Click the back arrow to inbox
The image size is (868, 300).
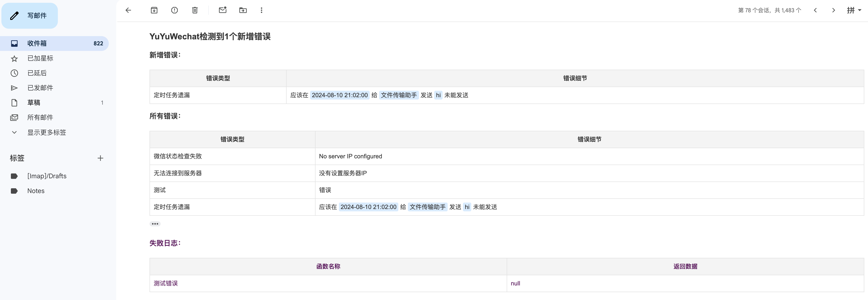click(x=128, y=10)
